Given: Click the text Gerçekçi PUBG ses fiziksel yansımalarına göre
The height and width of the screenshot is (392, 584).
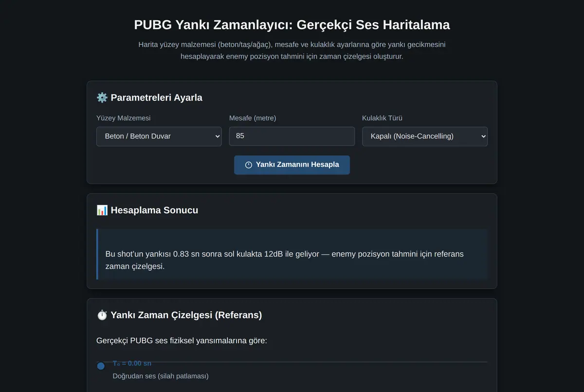Looking at the screenshot, I should pyautogui.click(x=182, y=340).
